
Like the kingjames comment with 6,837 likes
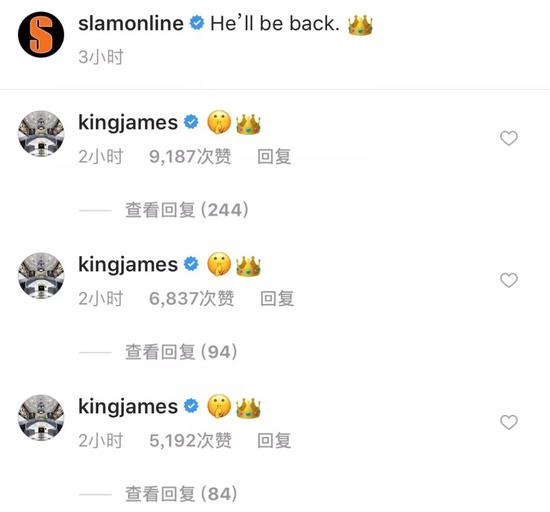509,280
